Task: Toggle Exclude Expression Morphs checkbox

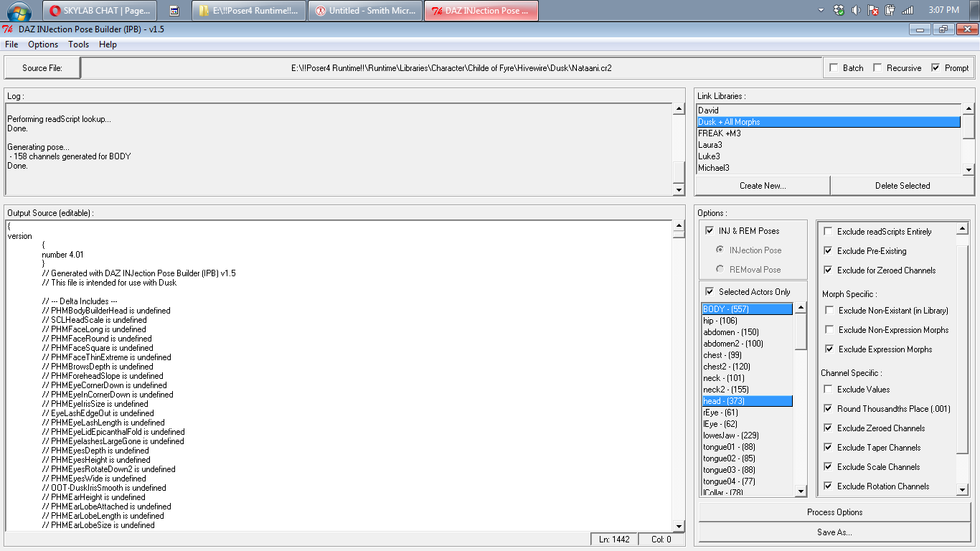Action: coord(829,349)
